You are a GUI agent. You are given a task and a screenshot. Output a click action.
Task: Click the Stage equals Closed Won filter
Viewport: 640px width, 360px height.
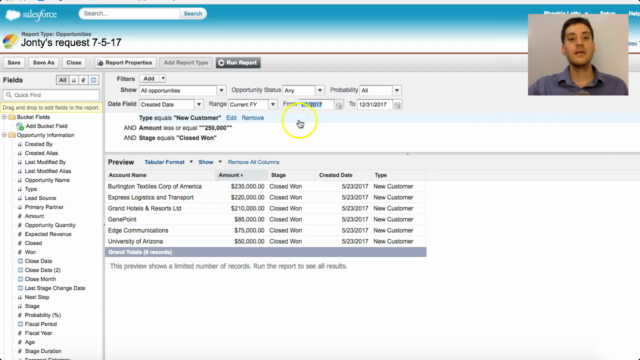click(x=178, y=138)
